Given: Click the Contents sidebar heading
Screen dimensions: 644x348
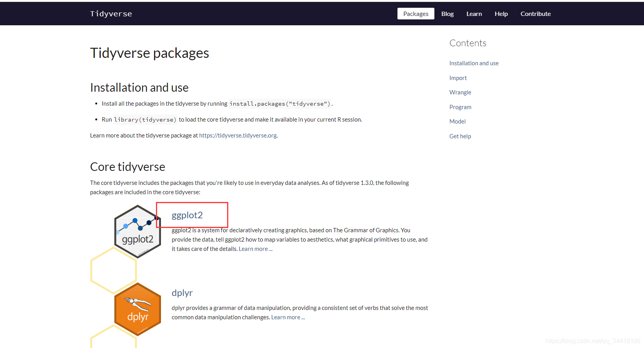Looking at the screenshot, I should [468, 43].
